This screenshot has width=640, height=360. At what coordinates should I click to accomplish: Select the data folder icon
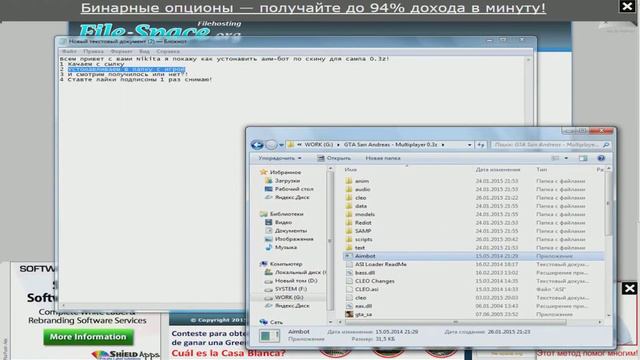click(x=349, y=206)
